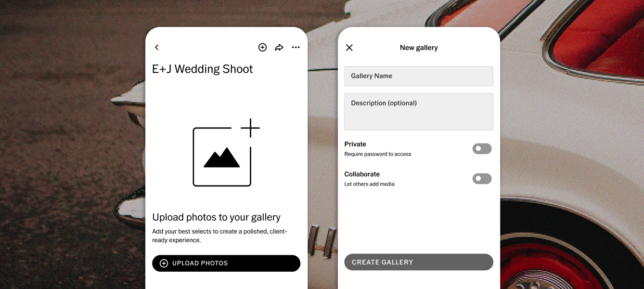Click 'Let others add media' text
Screen dimensions: 644x289
tap(369, 184)
